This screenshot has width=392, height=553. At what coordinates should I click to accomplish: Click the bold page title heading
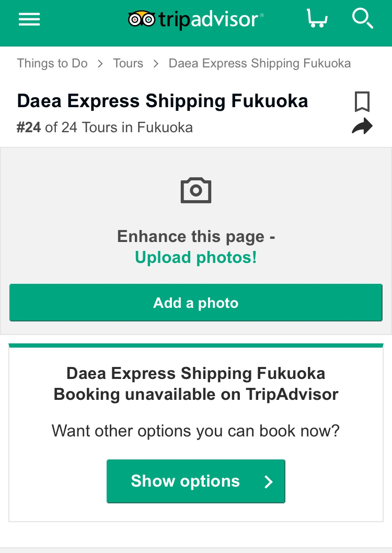tap(163, 101)
